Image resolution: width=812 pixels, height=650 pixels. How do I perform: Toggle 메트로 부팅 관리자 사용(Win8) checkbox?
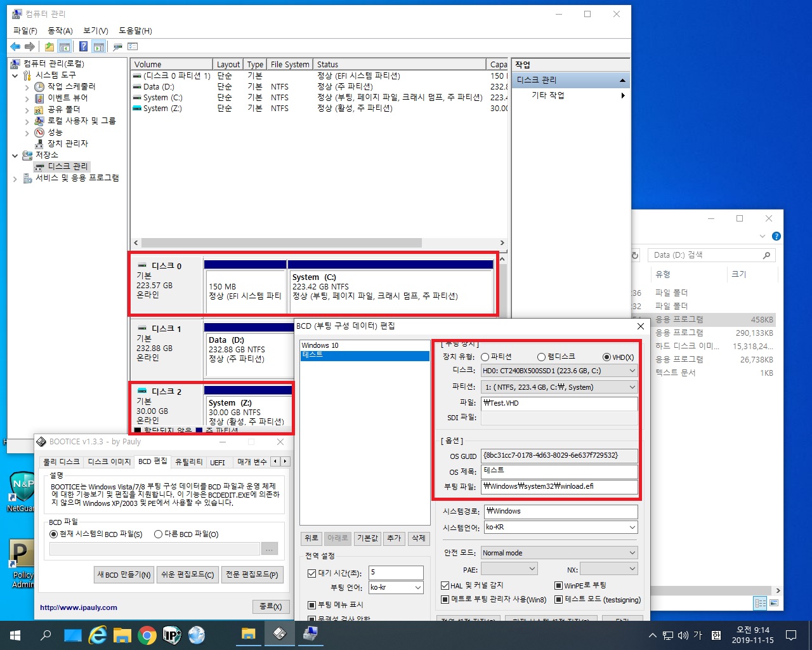pyautogui.click(x=445, y=599)
